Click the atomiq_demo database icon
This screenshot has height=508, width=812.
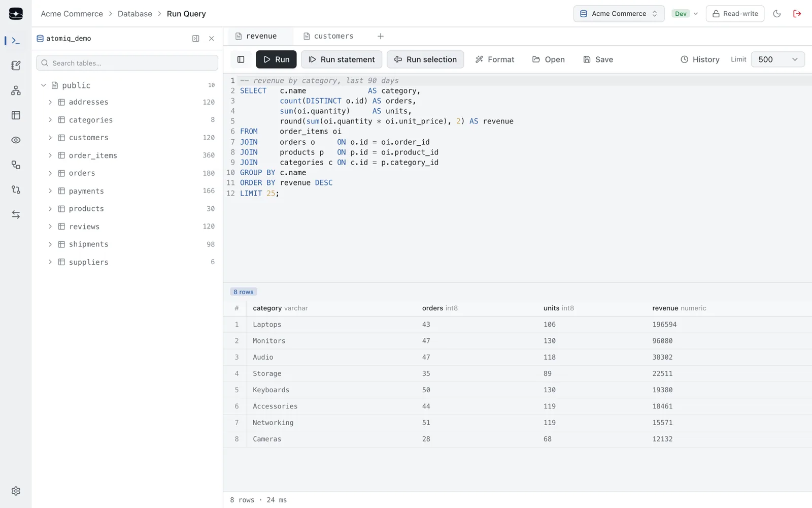40,39
